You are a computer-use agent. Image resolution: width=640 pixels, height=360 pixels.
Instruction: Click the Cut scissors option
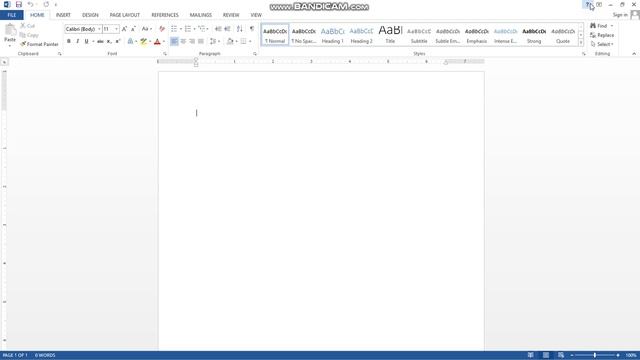28,26
